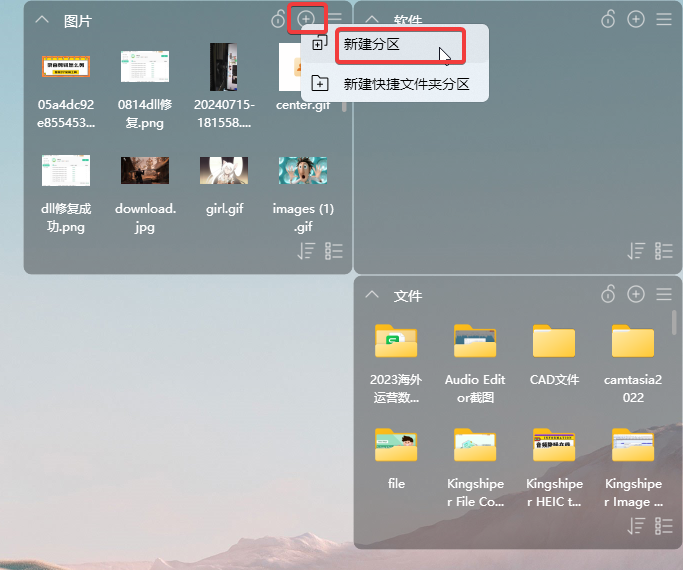Select the 05a4dc92e855453... image thumbnail

66,67
